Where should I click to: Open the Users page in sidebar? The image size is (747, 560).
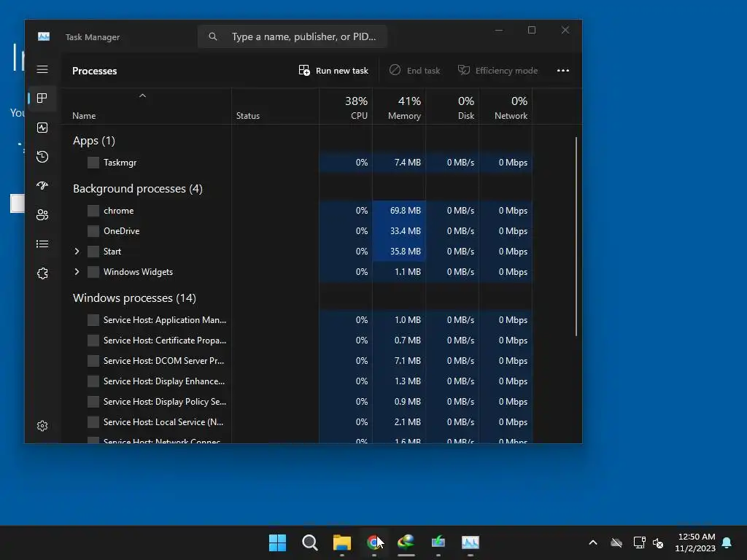pos(42,215)
